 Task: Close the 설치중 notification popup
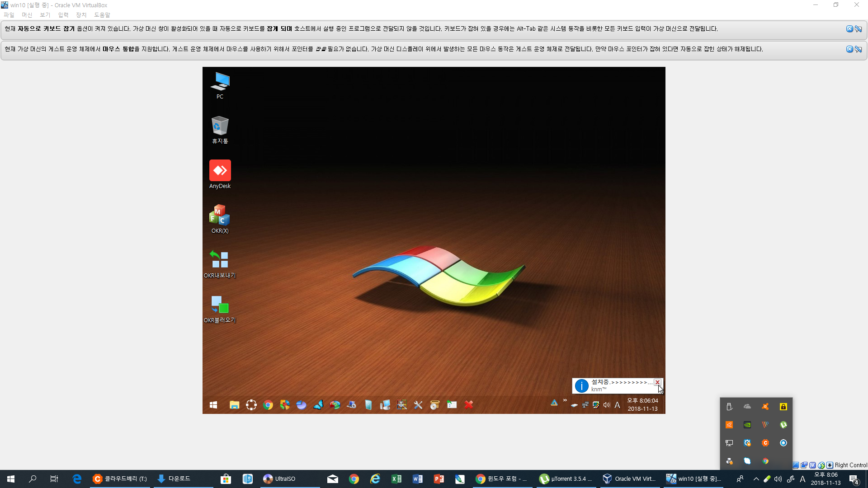pos(657,382)
